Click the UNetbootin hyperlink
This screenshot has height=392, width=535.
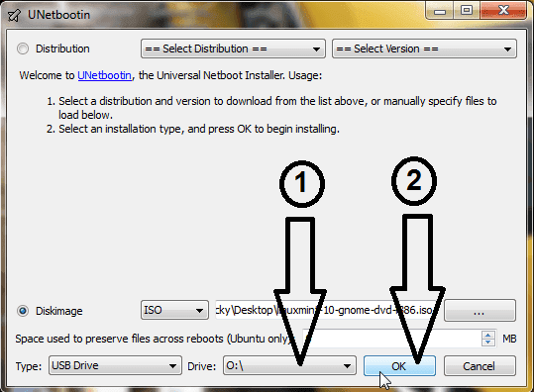tap(104, 75)
